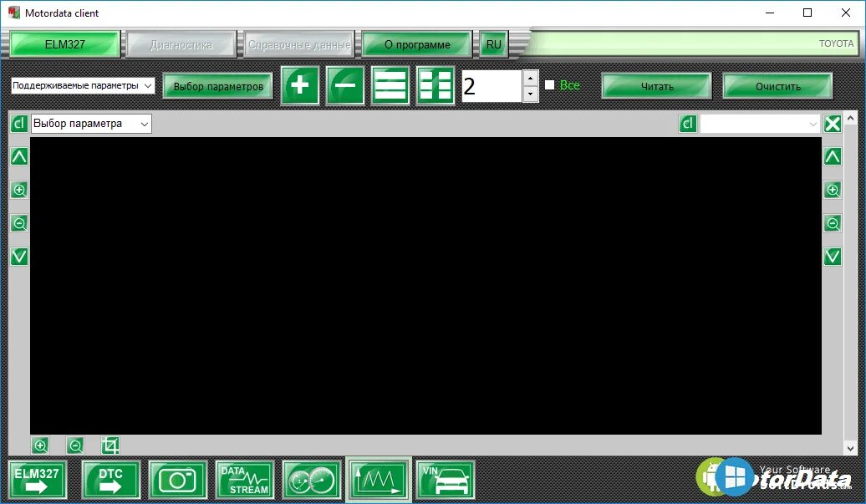The height and width of the screenshot is (504, 866).
Task: Decrease the graph count spinner value
Action: (530, 94)
